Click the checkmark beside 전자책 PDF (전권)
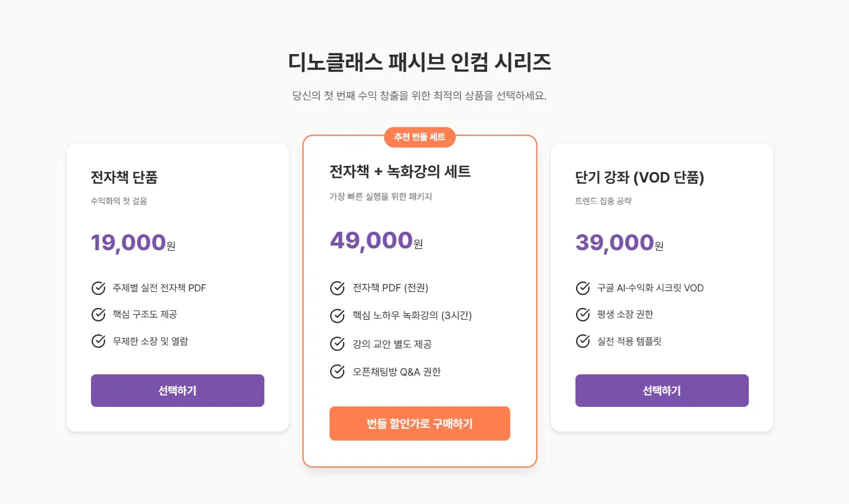The height and width of the screenshot is (504, 849). click(x=337, y=288)
